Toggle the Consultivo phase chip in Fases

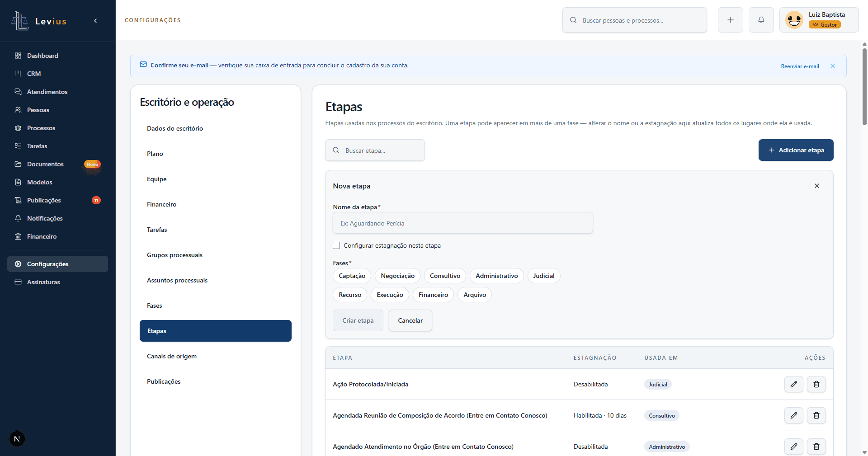tap(445, 276)
